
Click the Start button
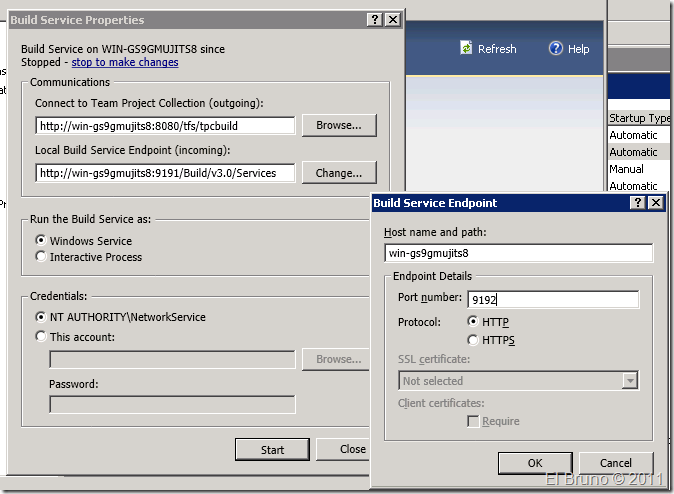click(x=272, y=450)
